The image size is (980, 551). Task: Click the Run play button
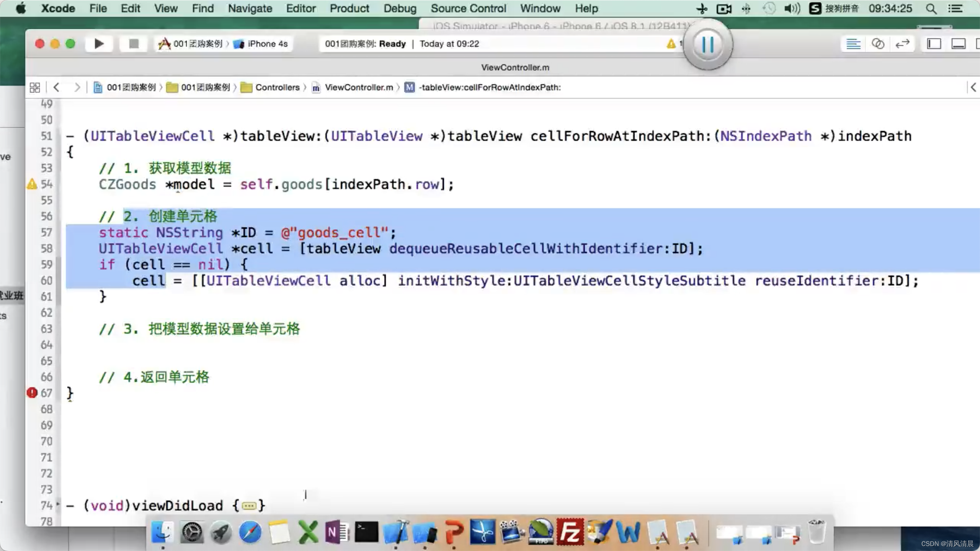(x=99, y=44)
